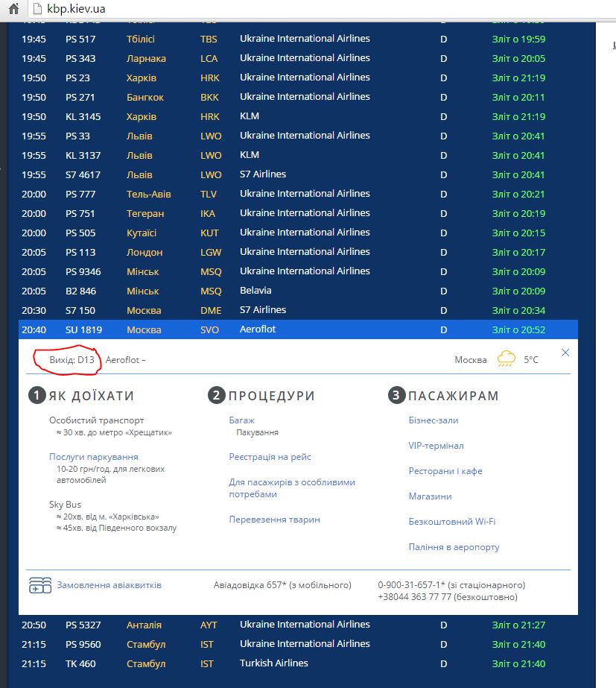Expand flight PS 517 to Тбілісі row
Viewport: 616px width, 688px height.
pyautogui.click(x=298, y=39)
